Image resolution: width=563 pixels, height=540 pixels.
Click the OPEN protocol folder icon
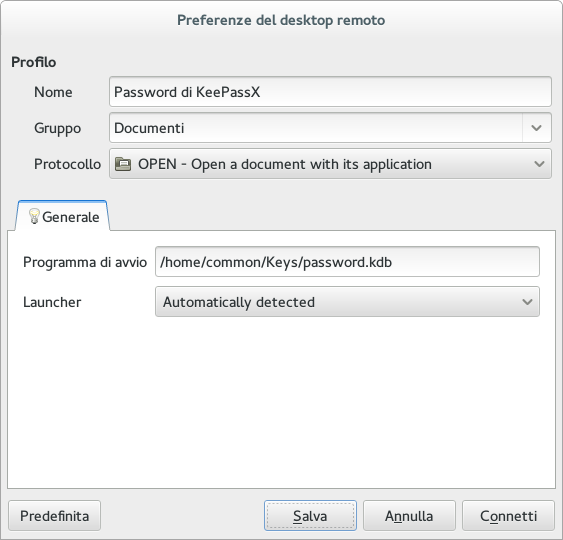click(123, 164)
